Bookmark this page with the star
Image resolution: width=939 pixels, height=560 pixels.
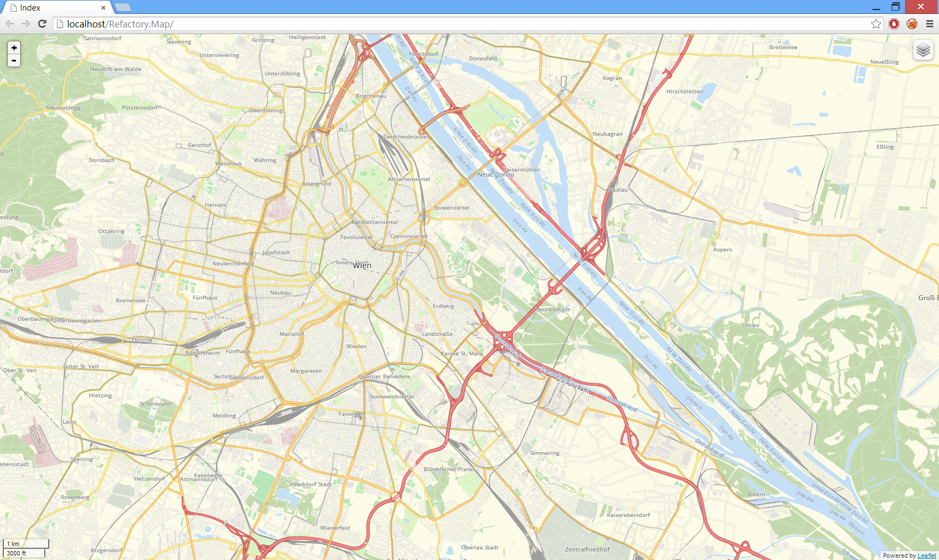tap(876, 23)
